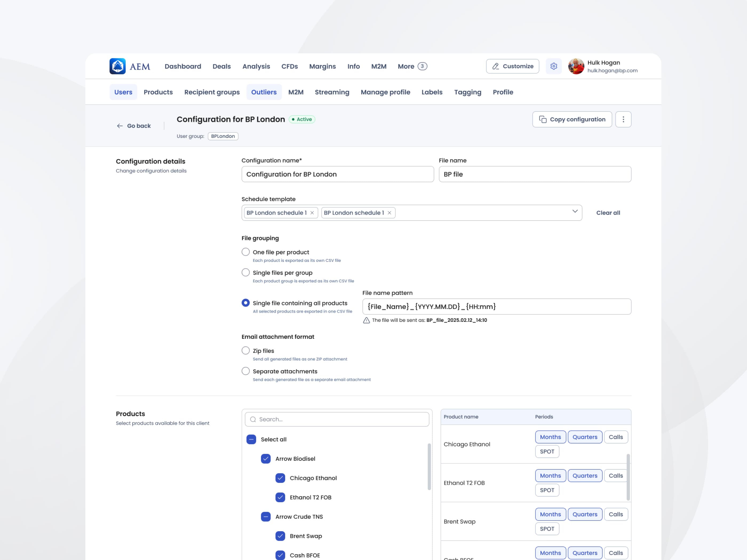Open M2M in top navigation bar

(x=379, y=66)
